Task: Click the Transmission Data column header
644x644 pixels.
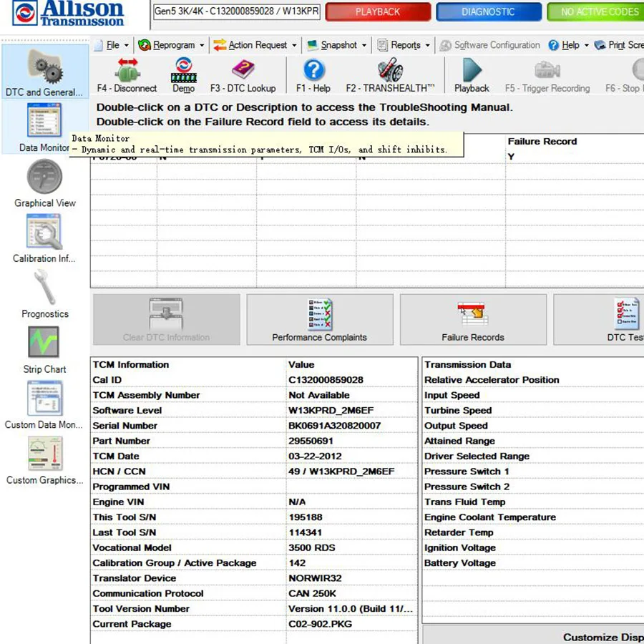Action: [468, 365]
